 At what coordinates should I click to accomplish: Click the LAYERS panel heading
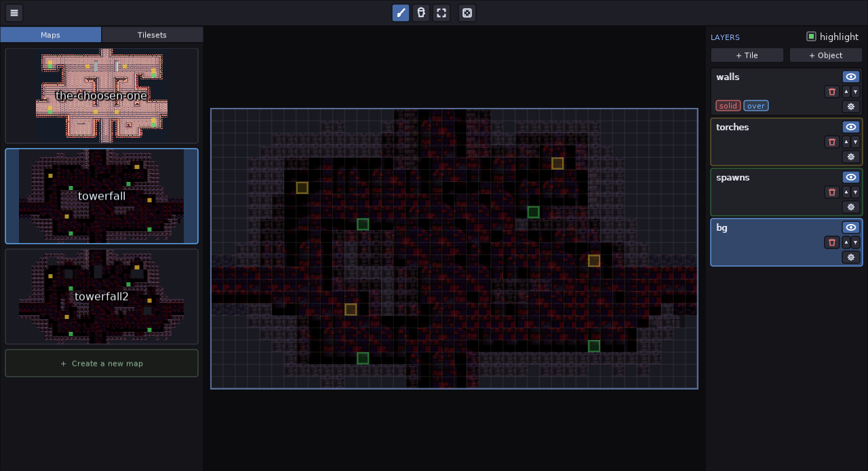tap(725, 37)
